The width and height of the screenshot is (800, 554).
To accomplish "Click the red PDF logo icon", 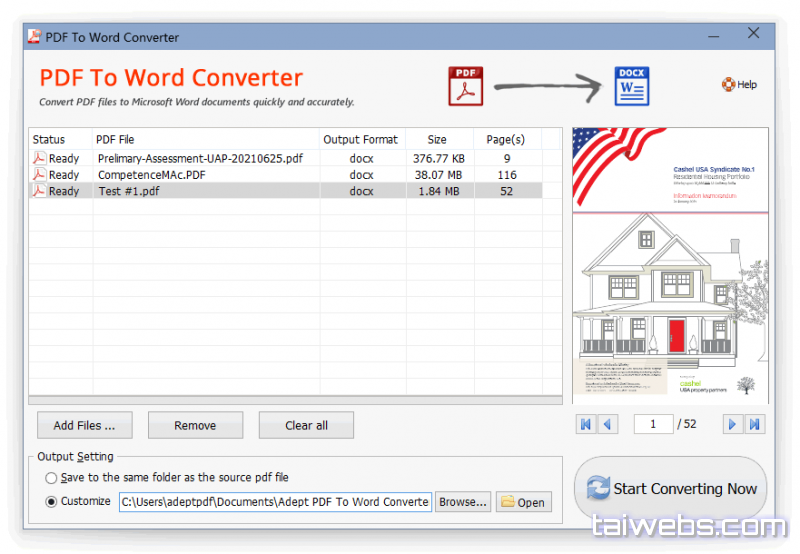I will (x=466, y=86).
